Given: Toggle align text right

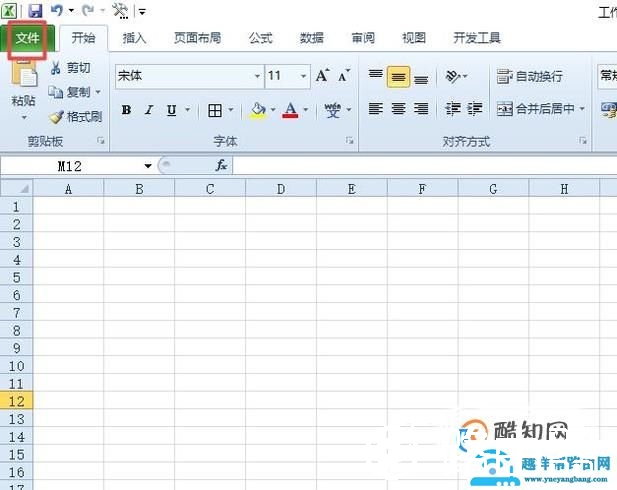Looking at the screenshot, I should [x=421, y=108].
